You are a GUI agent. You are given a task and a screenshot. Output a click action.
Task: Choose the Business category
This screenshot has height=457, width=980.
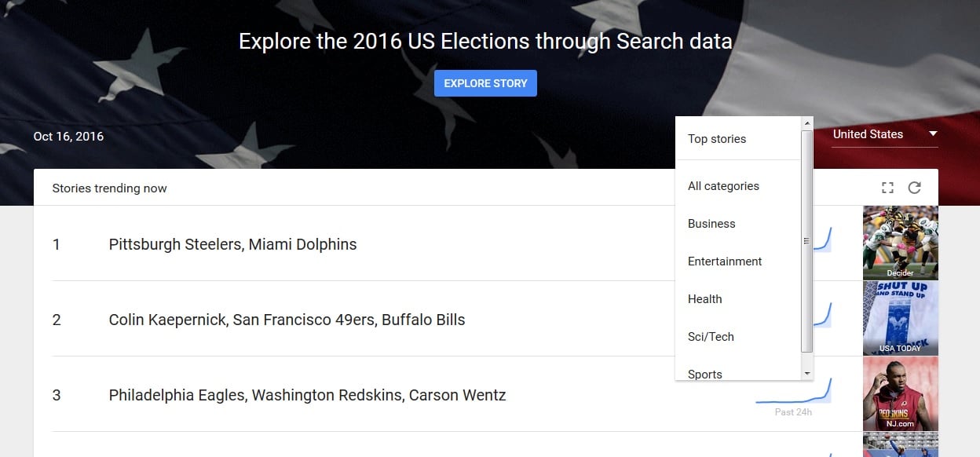coord(711,224)
